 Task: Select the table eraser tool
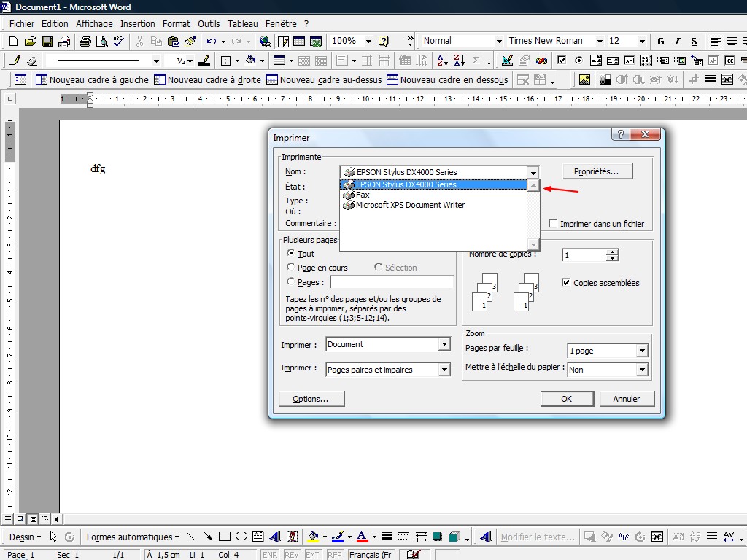click(x=32, y=61)
